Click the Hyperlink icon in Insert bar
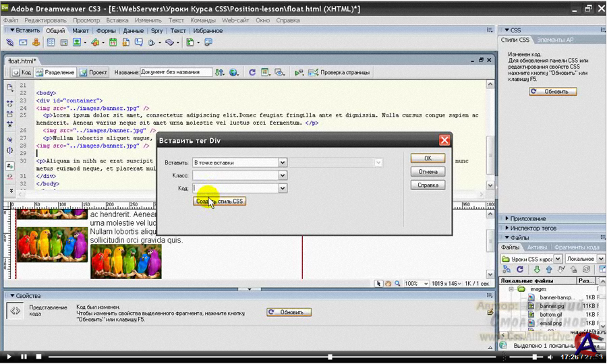Image resolution: width=607 pixels, height=364 pixels. click(x=10, y=42)
